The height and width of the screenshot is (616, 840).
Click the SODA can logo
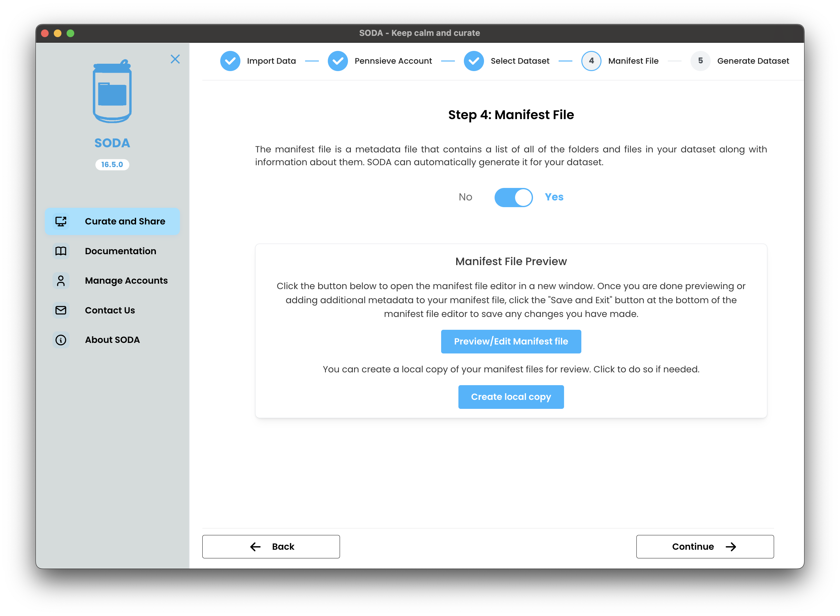(x=112, y=92)
